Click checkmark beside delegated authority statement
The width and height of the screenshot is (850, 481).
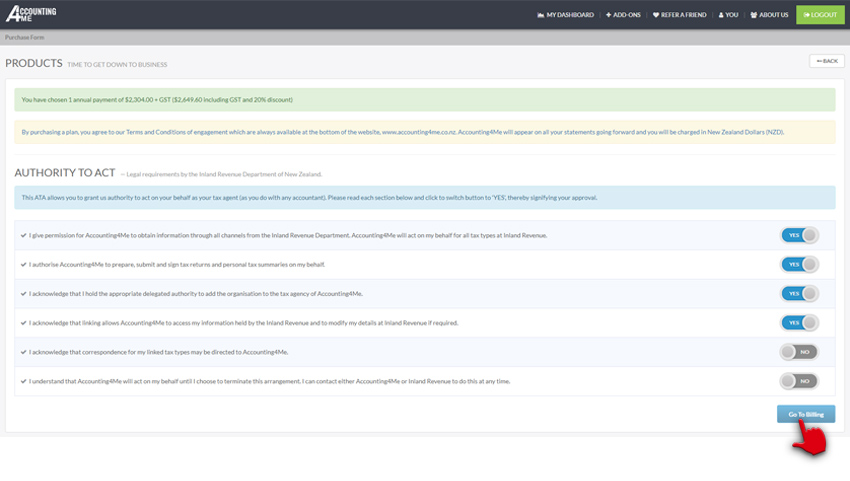[x=23, y=294]
